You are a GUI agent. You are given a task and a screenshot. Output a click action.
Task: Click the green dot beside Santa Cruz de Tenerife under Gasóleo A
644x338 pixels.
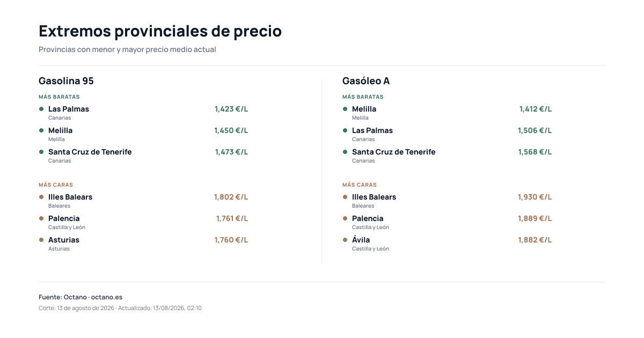pos(345,152)
